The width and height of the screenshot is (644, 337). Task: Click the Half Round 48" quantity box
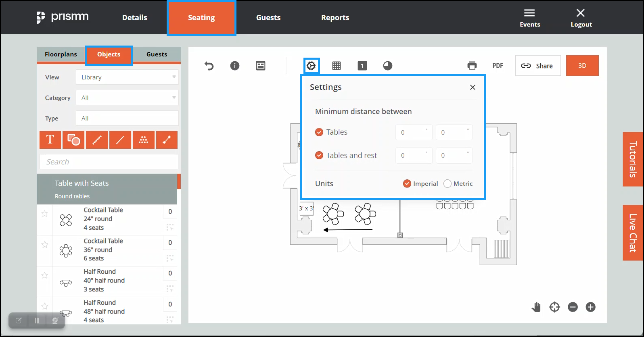[x=170, y=304]
